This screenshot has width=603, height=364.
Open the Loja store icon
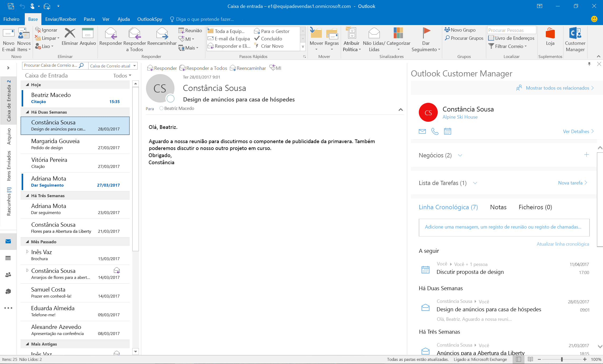[x=550, y=33]
